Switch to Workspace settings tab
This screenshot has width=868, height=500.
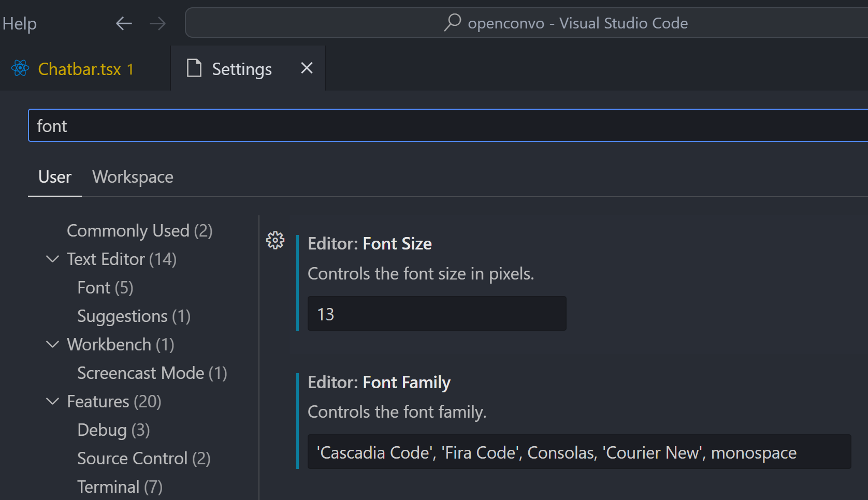(133, 177)
